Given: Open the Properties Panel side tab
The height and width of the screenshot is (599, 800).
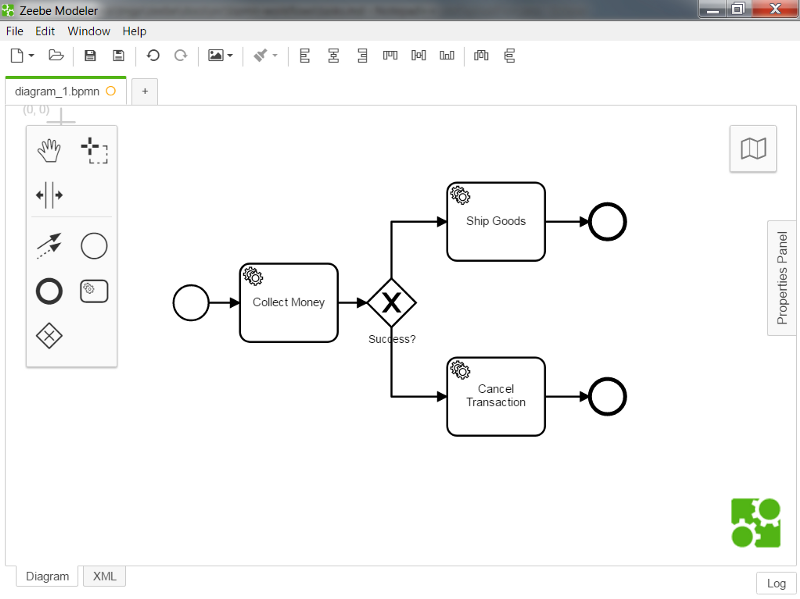Looking at the screenshot, I should pos(782,278).
